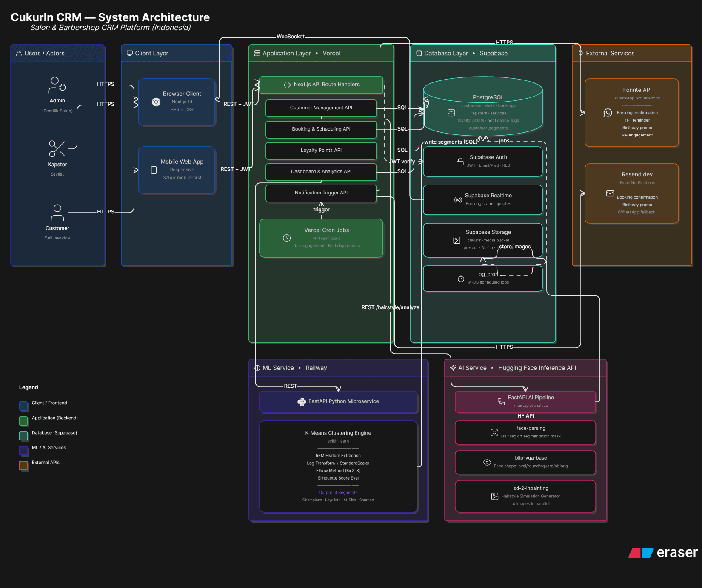Select the clock icon in Vercel Cron Jobs
702x588 pixels.
(287, 238)
